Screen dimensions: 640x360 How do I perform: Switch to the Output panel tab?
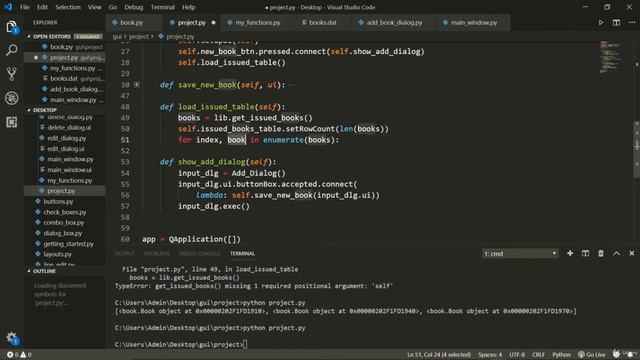124,253
